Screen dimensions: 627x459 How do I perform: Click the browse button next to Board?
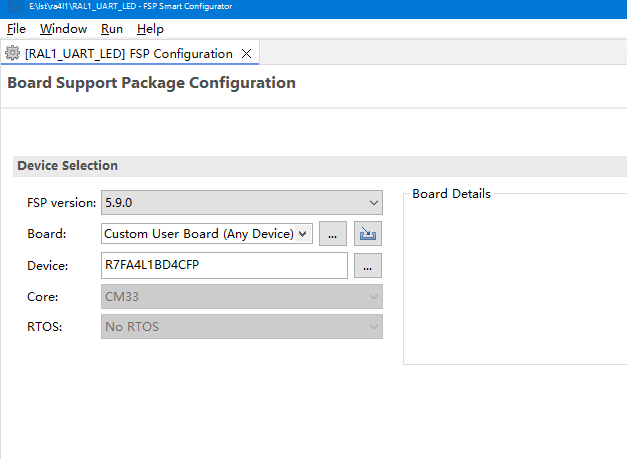[333, 233]
